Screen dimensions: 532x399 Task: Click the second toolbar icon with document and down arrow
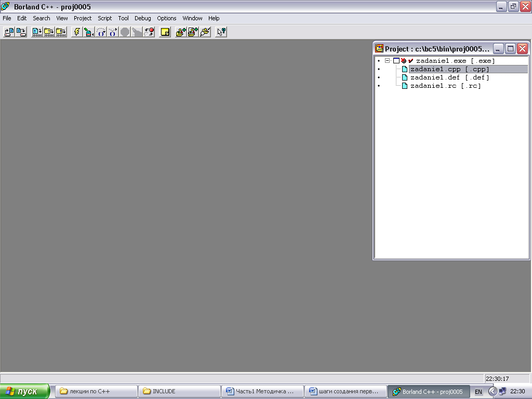pyautogui.click(x=21, y=32)
